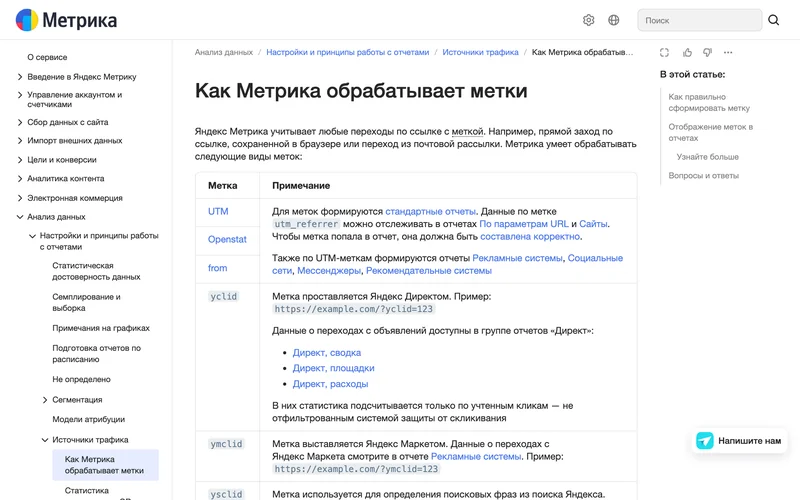
Task: Expand Аналитика контента section
Action: (x=20, y=179)
